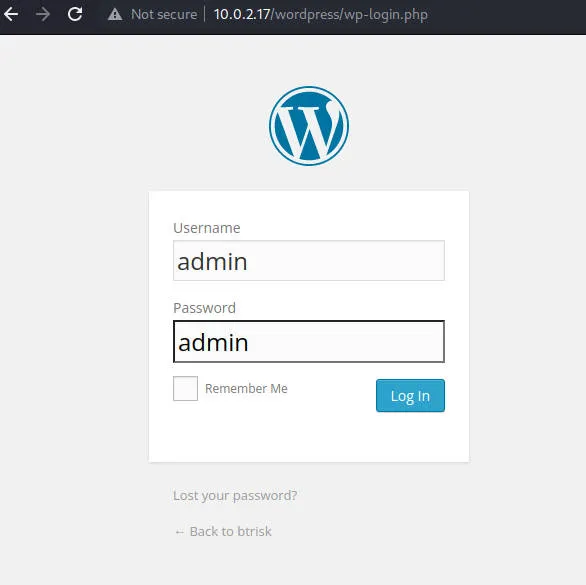Reload the WordPress login page
The height and width of the screenshot is (585, 586).
point(75,14)
